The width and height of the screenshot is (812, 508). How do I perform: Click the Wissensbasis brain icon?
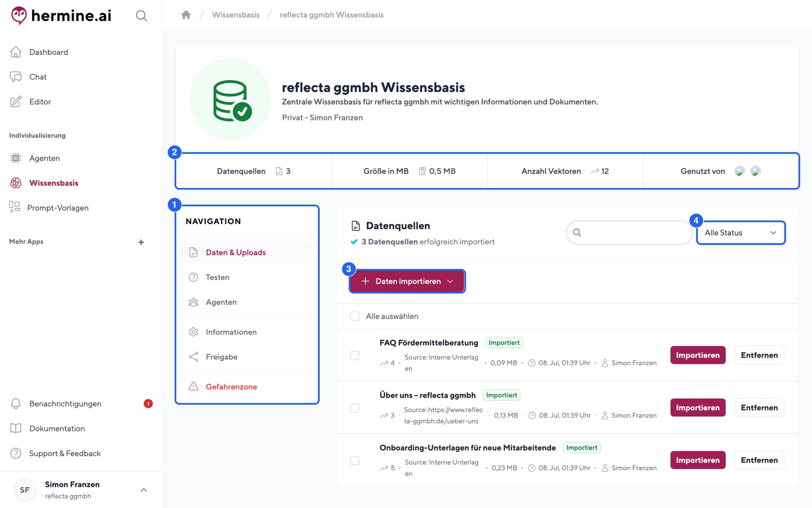(16, 183)
